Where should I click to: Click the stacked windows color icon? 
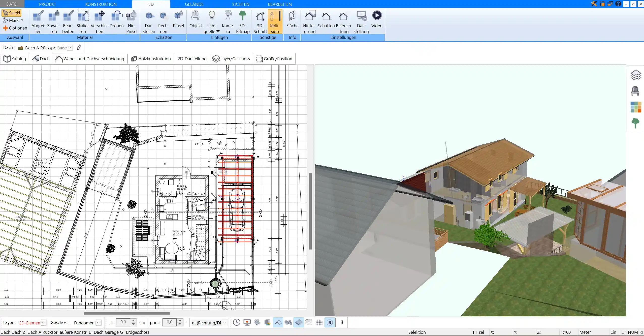click(267, 322)
